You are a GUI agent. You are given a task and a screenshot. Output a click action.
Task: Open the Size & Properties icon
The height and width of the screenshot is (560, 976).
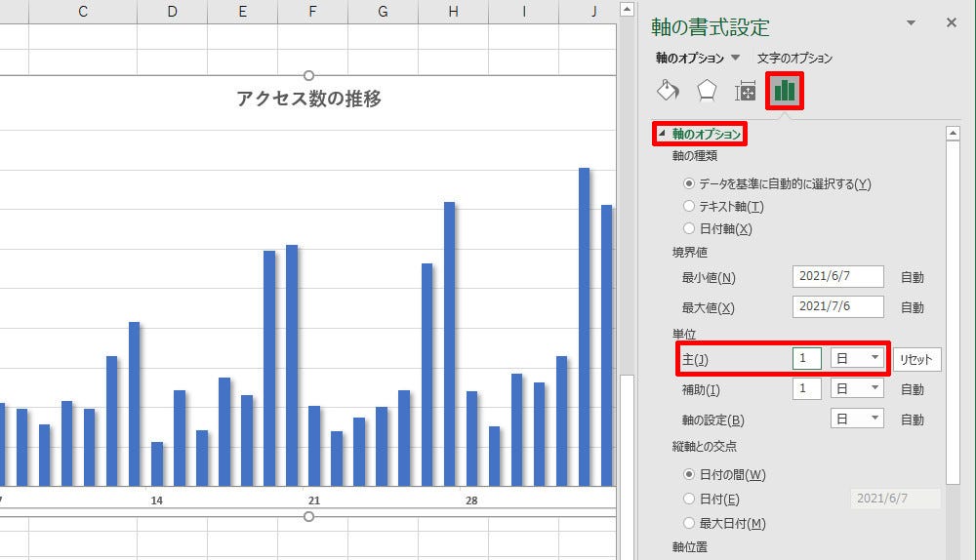(745, 91)
